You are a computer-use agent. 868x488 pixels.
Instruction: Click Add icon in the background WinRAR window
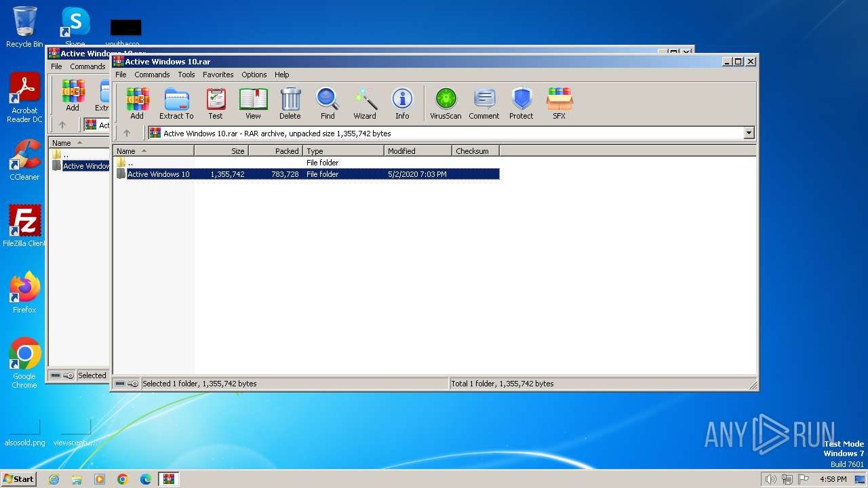(73, 96)
